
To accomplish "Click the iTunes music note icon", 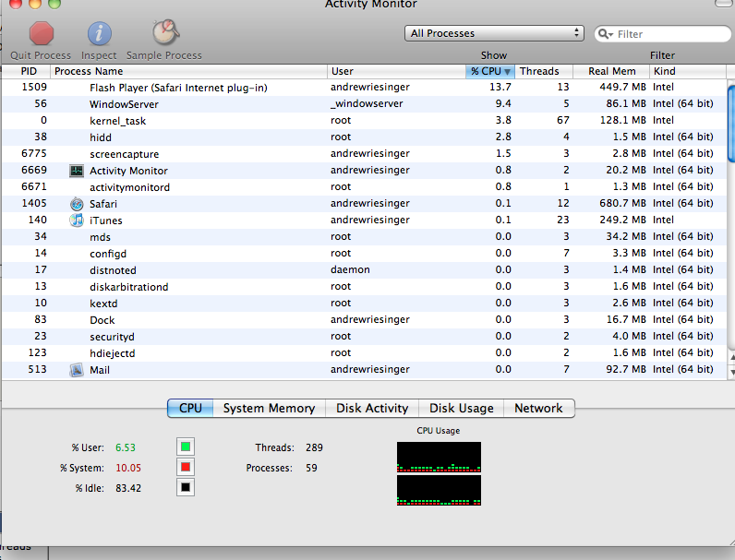I will tap(77, 220).
